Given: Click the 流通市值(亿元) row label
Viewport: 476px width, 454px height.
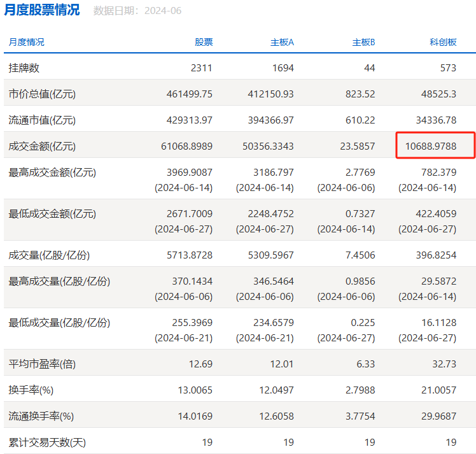Looking at the screenshot, I should 42,120.
